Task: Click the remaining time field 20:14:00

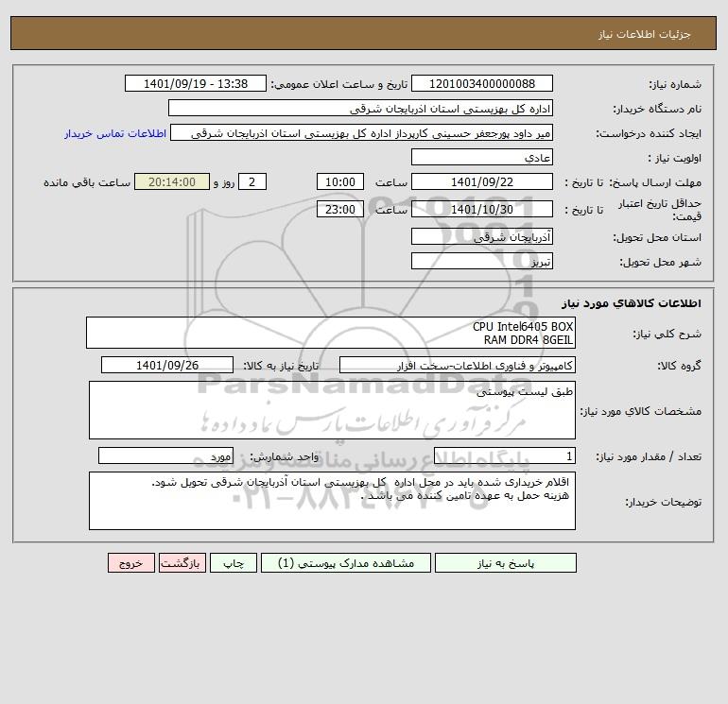Action: click(172, 182)
